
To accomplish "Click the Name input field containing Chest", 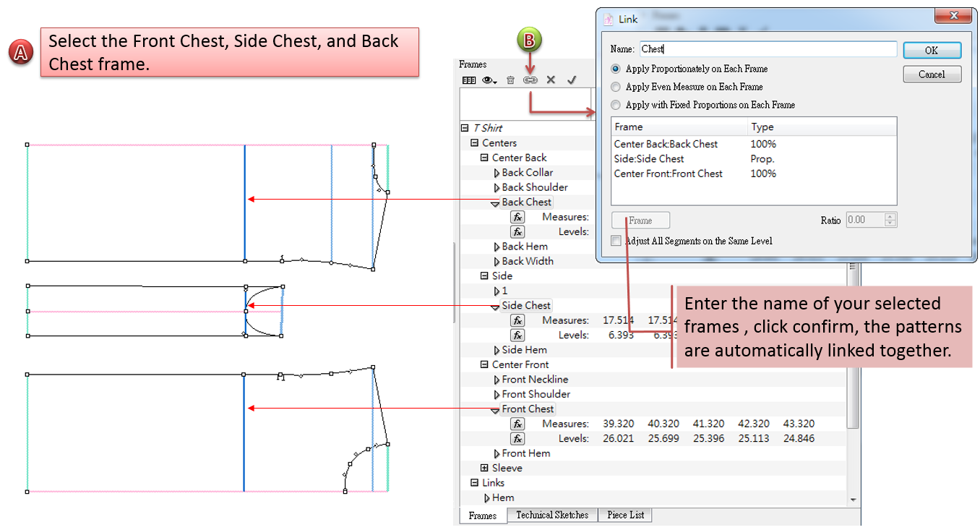I will [768, 49].
